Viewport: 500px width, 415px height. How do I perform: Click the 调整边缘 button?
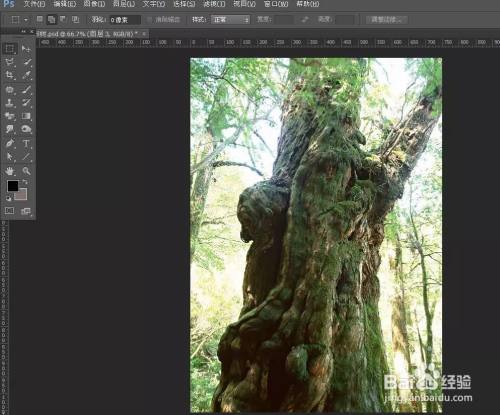[387, 20]
